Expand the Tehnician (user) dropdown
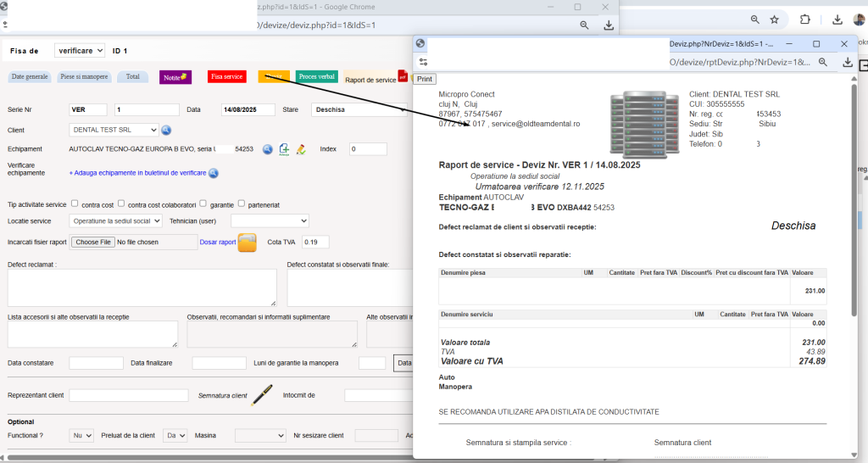 click(270, 221)
